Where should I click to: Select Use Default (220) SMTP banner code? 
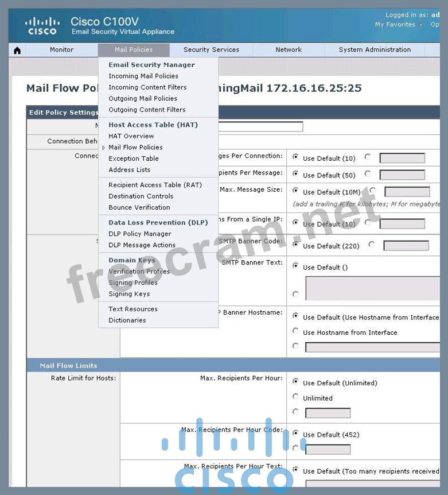(296, 244)
